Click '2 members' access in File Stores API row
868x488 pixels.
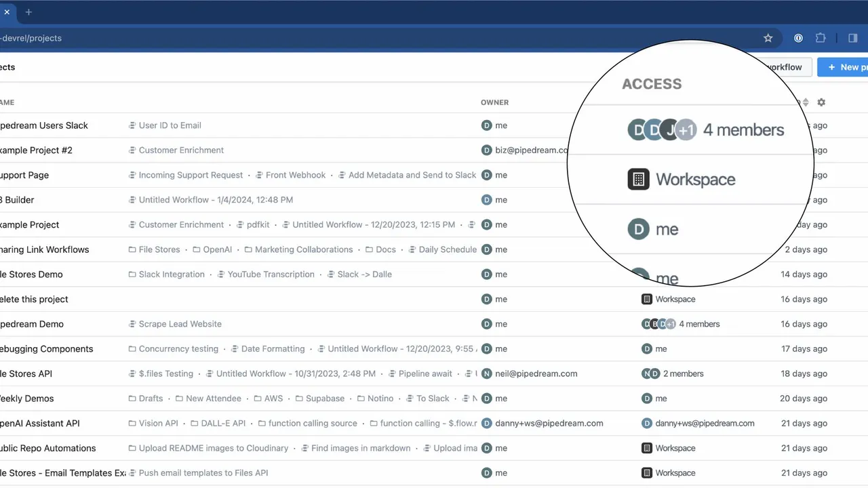684,373
